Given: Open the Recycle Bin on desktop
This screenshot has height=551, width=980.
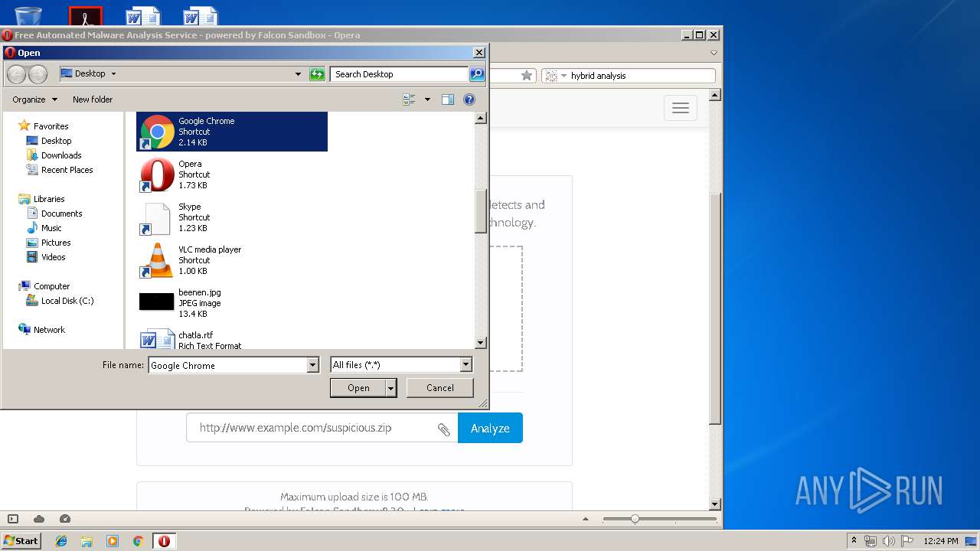Looking at the screenshot, I should pyautogui.click(x=28, y=14).
